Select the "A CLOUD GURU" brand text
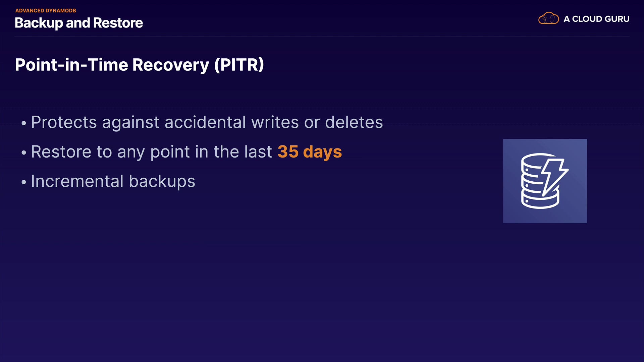The width and height of the screenshot is (644, 362). (x=596, y=19)
